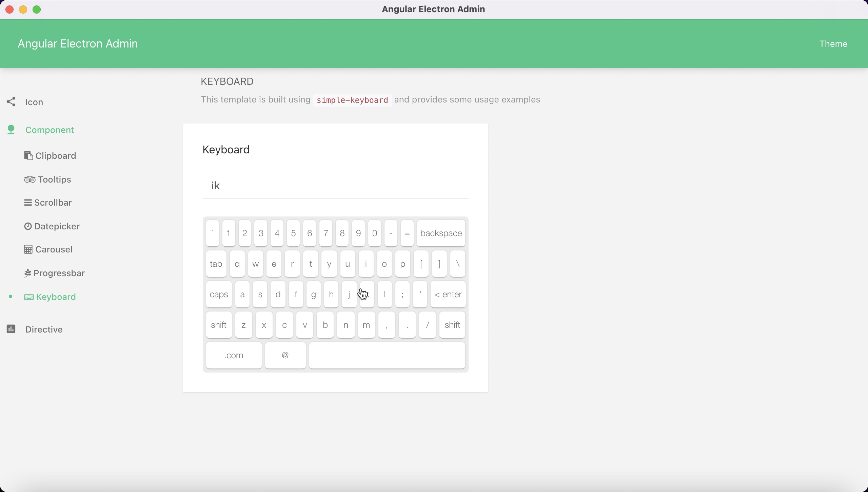The image size is (868, 492).
Task: Tap the m key
Action: tap(366, 325)
